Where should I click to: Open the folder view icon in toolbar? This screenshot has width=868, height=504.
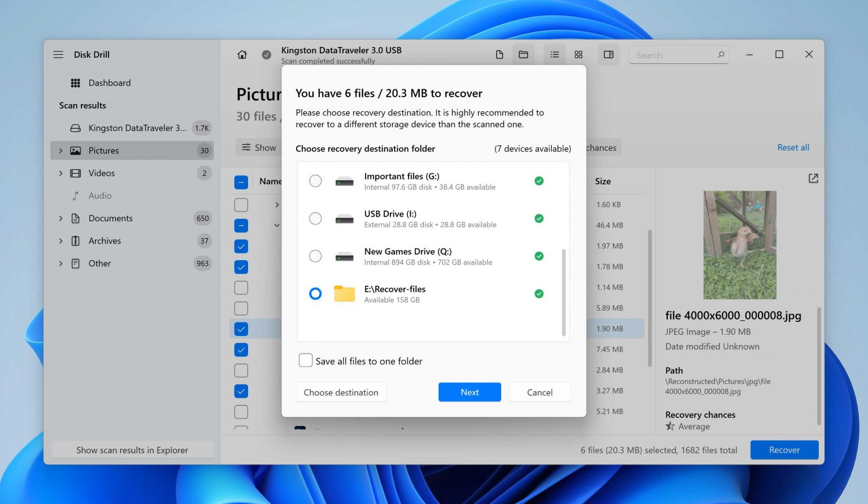pyautogui.click(x=523, y=54)
